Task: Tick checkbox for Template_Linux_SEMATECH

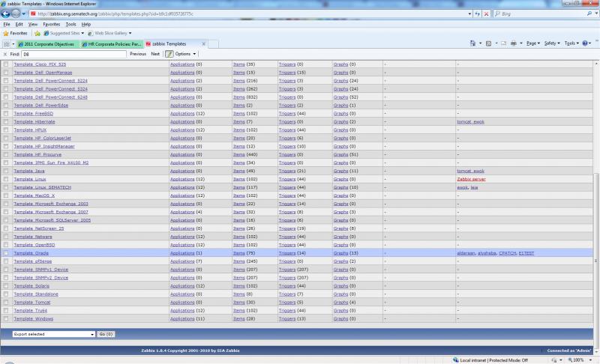Action: pos(6,187)
